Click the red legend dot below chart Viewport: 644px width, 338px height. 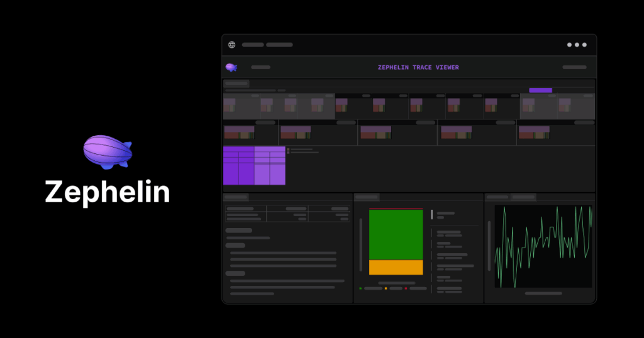406,288
